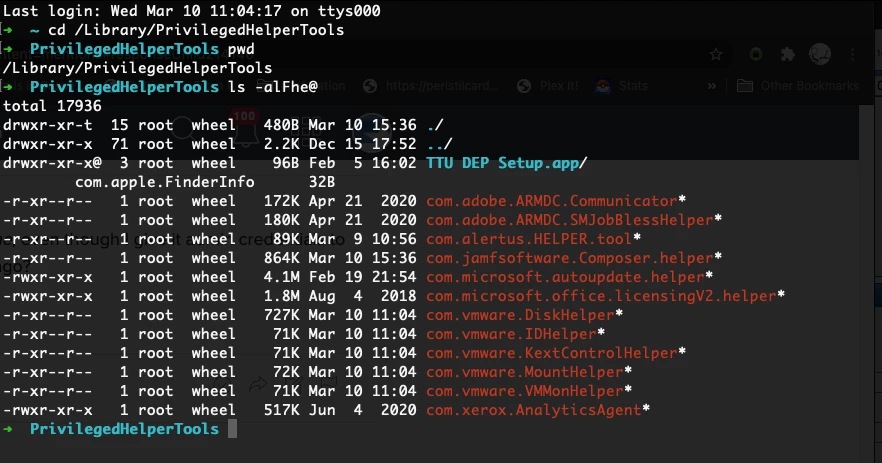Click 'com.xerox.AnalyticsAgent' file name
This screenshot has width=882, height=463.
coord(534,410)
